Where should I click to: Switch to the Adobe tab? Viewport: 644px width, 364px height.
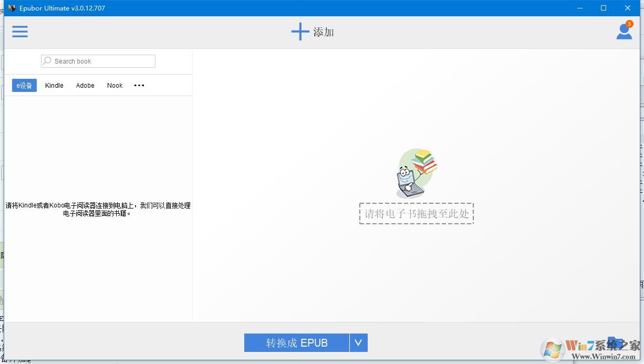[x=85, y=85]
